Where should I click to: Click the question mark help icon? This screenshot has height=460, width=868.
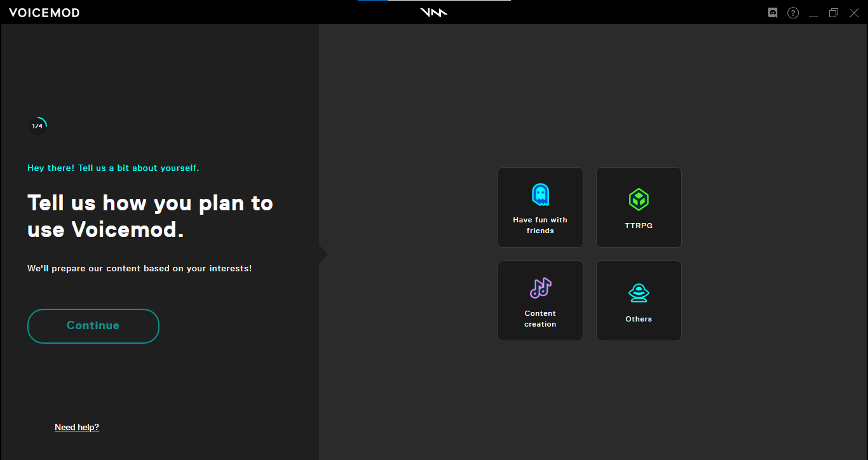tap(793, 13)
